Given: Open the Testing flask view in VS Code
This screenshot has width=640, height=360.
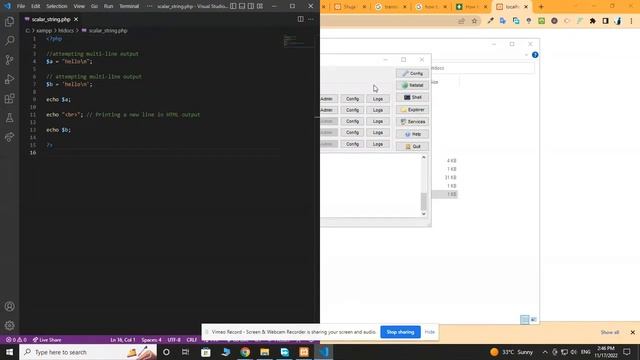Looking at the screenshot, I should click(9, 118).
